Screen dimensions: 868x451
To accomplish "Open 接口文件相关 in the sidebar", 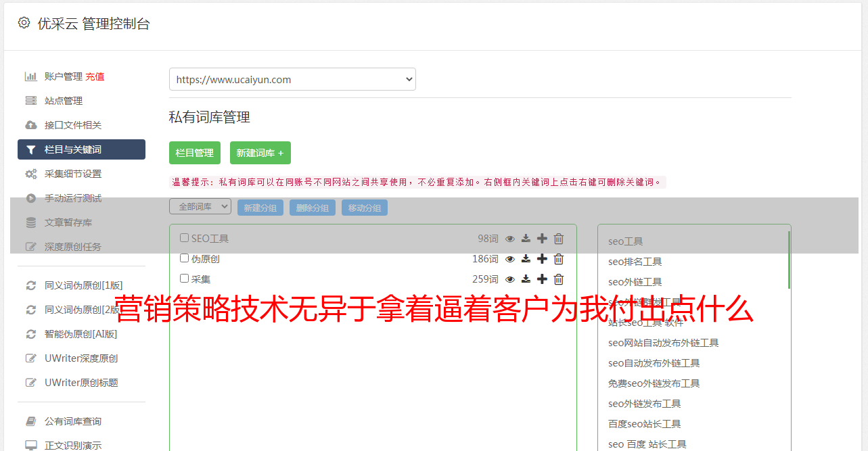I will point(73,125).
